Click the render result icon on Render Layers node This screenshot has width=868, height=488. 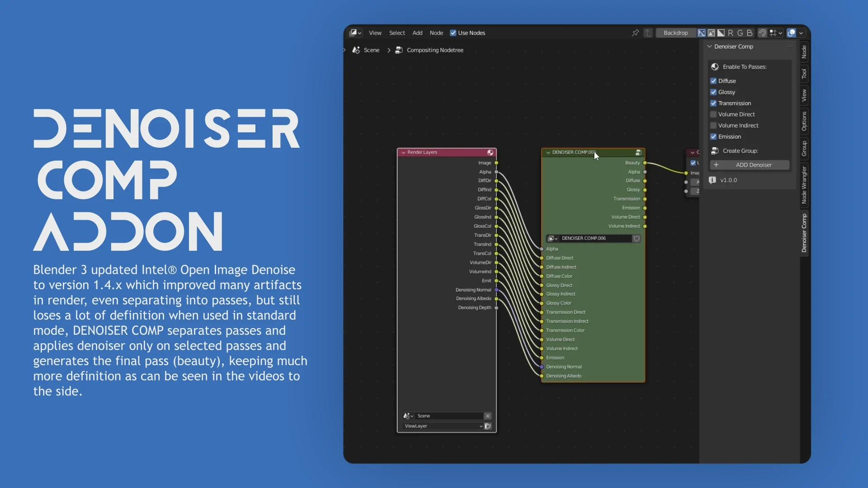(491, 152)
